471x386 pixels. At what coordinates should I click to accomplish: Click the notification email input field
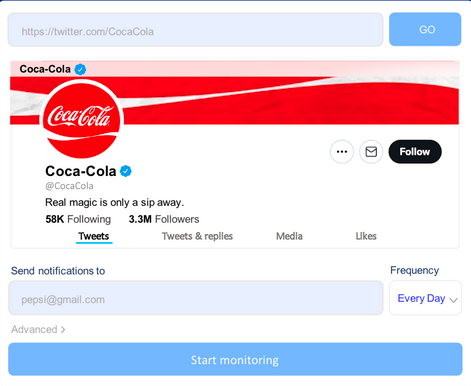196,298
